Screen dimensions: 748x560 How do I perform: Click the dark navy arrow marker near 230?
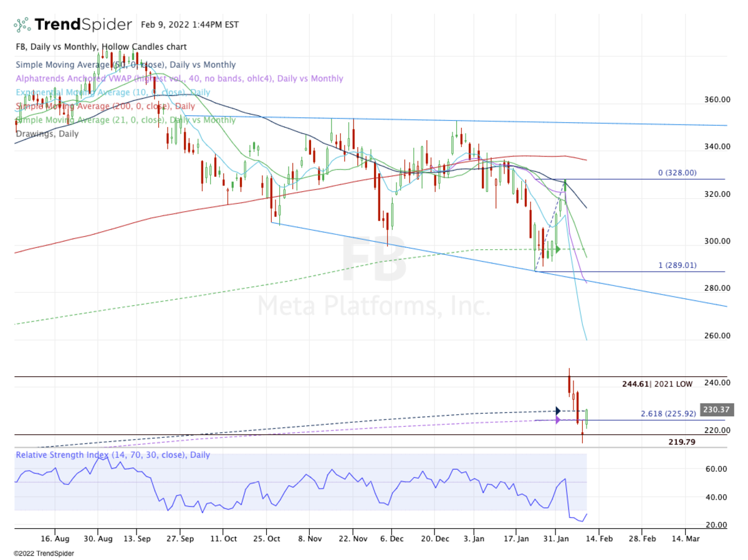[x=558, y=411]
